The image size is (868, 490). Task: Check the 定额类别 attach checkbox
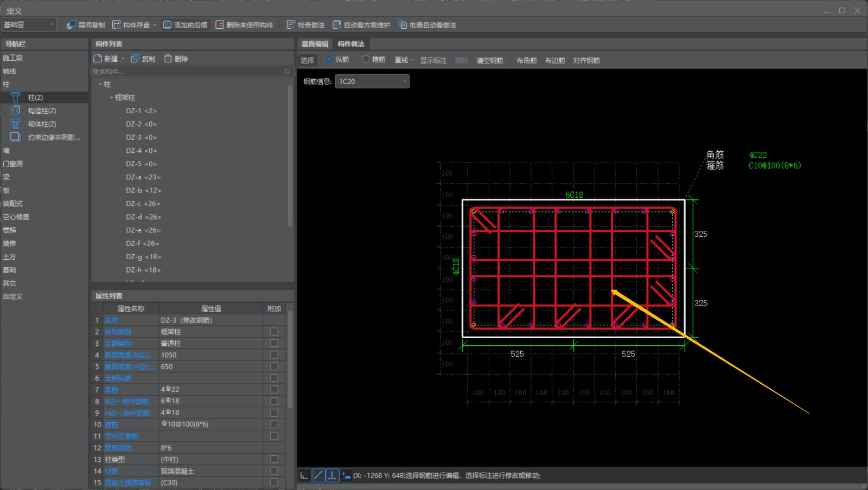click(x=274, y=343)
